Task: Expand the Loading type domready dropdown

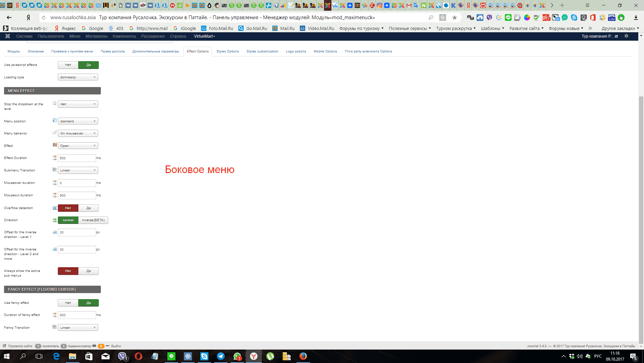Action: point(78,77)
